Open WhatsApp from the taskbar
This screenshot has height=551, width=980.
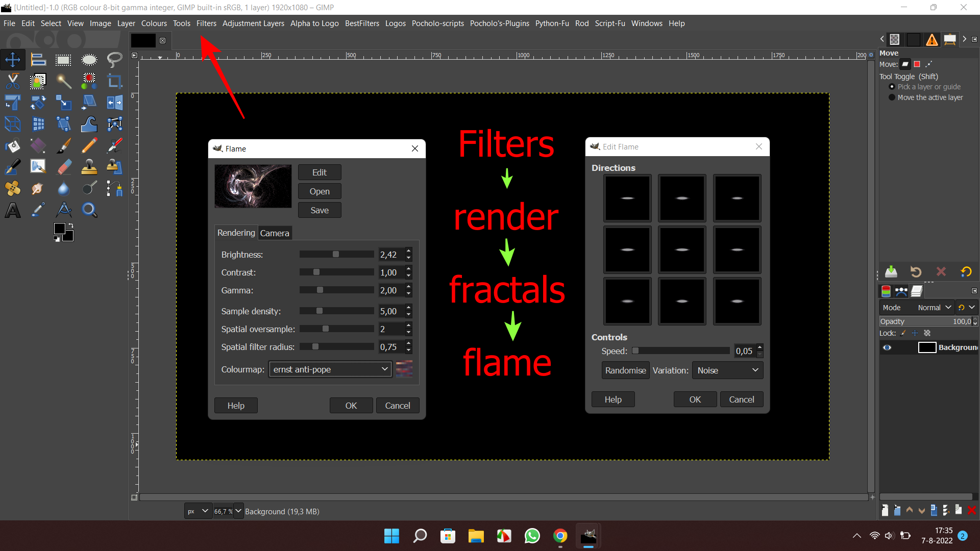[532, 536]
